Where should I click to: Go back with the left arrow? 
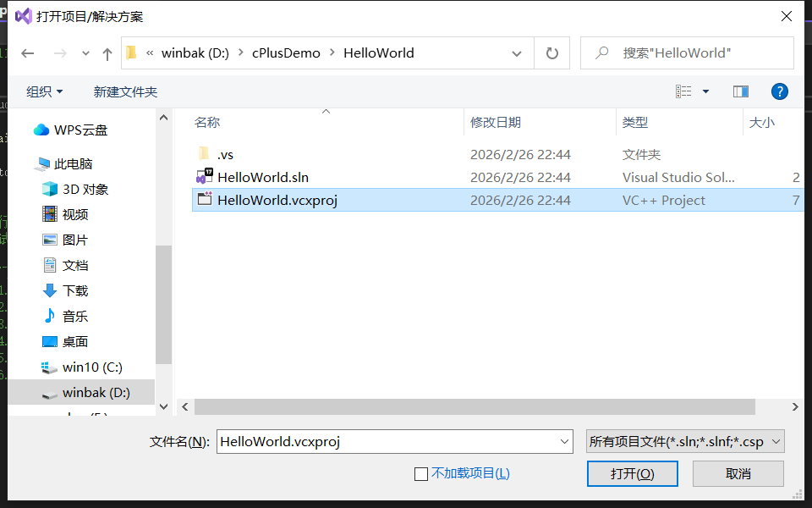[x=27, y=52]
